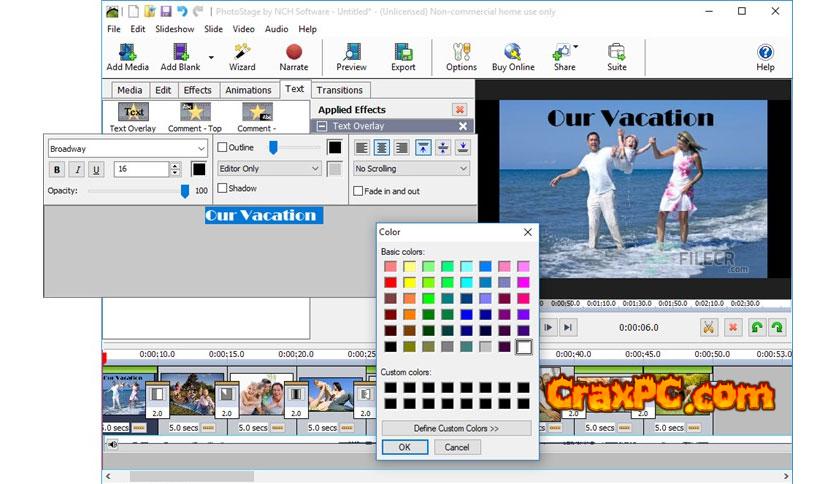Switch to the Transitions tab
Screen dimensions: 836x484
click(x=339, y=90)
